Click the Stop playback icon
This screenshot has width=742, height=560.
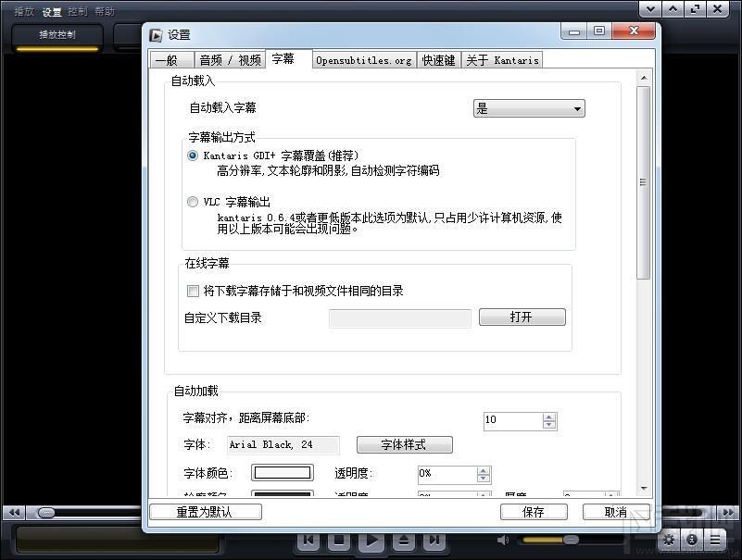(x=338, y=540)
